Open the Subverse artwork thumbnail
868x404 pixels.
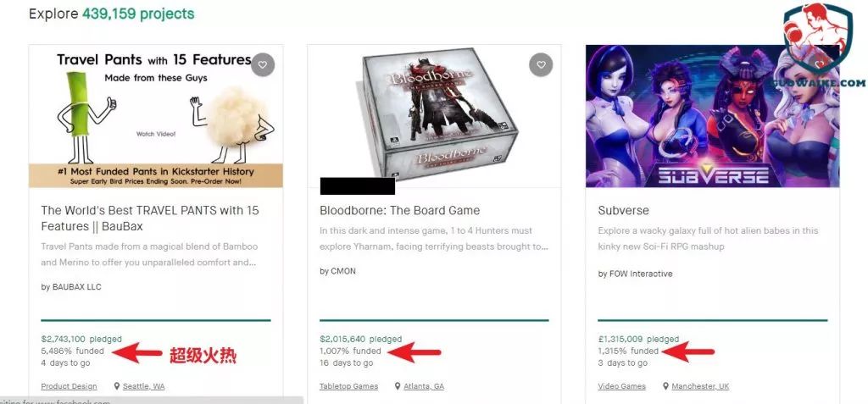tap(712, 116)
